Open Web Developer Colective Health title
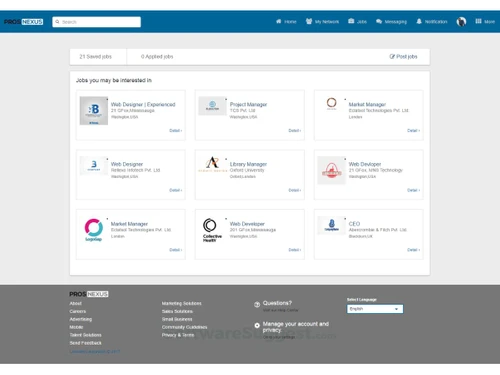Image resolution: width=500 pixels, height=375 pixels. click(x=247, y=224)
